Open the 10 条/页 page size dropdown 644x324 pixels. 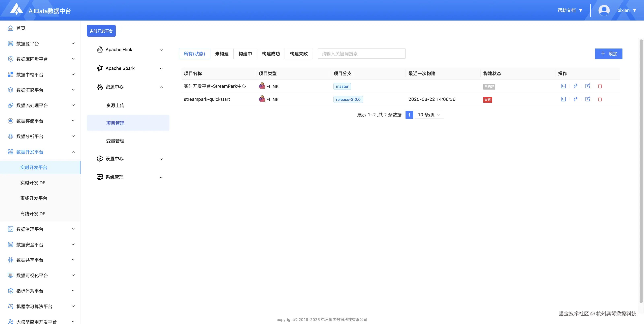click(x=429, y=115)
